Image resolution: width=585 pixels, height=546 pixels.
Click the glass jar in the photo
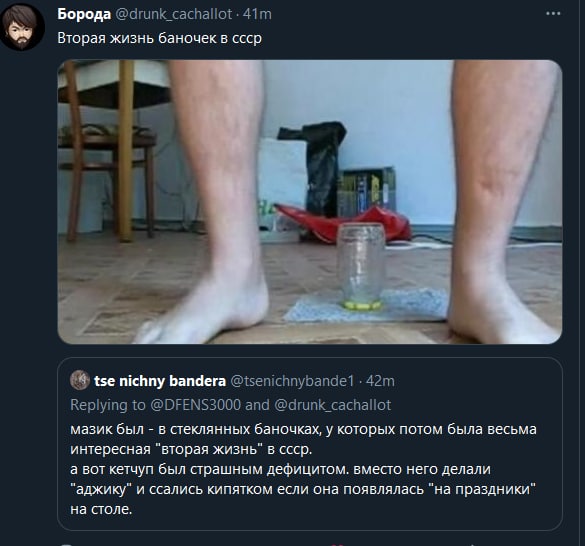[362, 266]
